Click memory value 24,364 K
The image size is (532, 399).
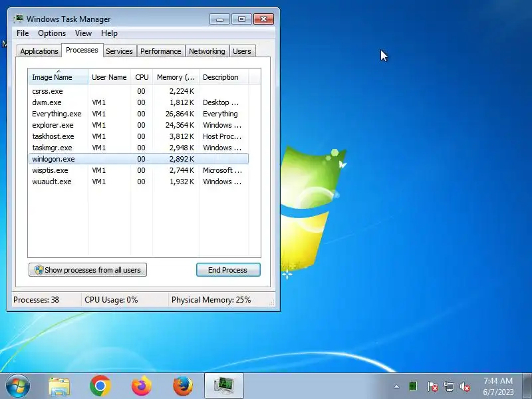pos(180,125)
